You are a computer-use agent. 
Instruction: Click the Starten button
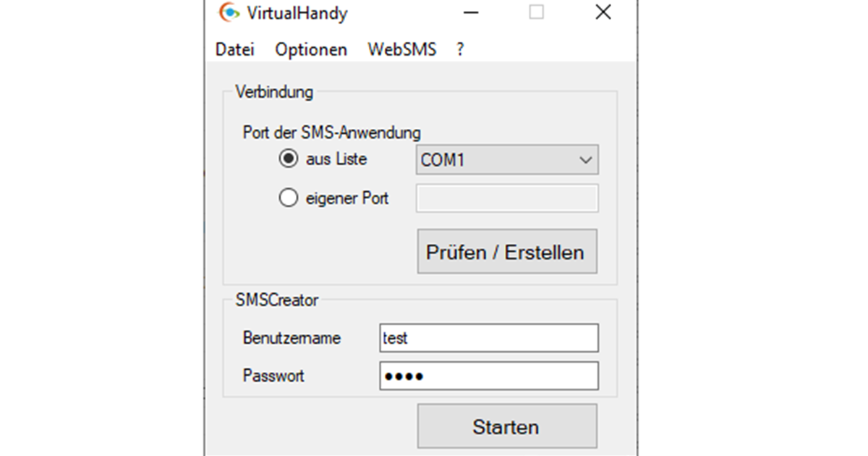[506, 426]
